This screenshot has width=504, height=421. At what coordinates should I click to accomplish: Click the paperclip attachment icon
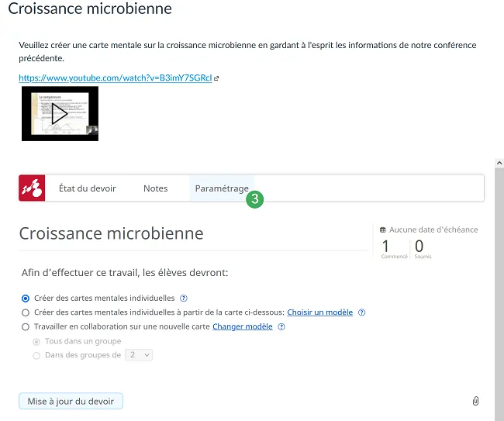tap(476, 401)
